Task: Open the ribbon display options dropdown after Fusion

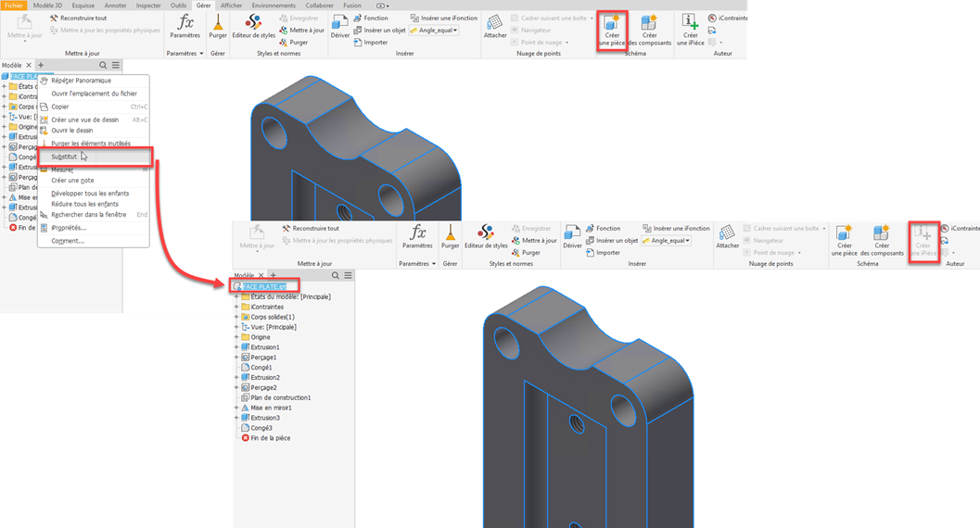Action: tap(383, 6)
